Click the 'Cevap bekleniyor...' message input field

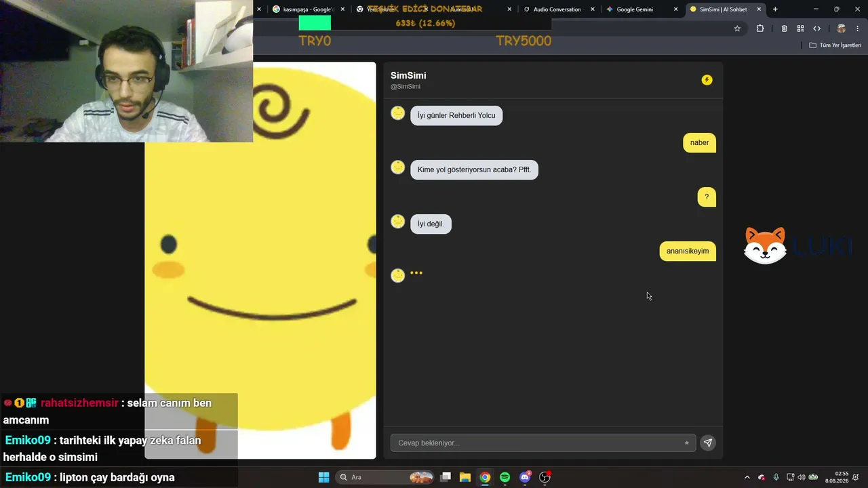coord(542,443)
